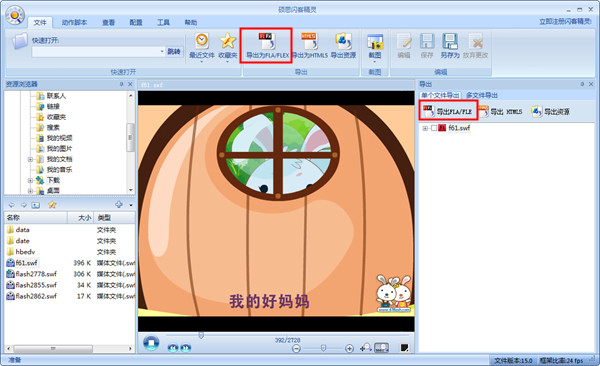Select flash2778.swf in the file list
Image resolution: width=600 pixels, height=366 pixels.
(36, 274)
